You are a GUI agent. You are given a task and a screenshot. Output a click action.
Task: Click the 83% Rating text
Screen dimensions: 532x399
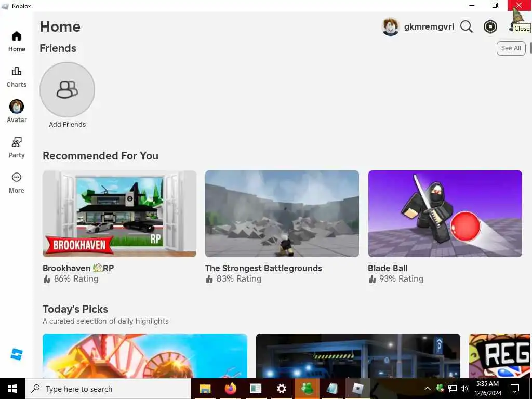(x=239, y=279)
